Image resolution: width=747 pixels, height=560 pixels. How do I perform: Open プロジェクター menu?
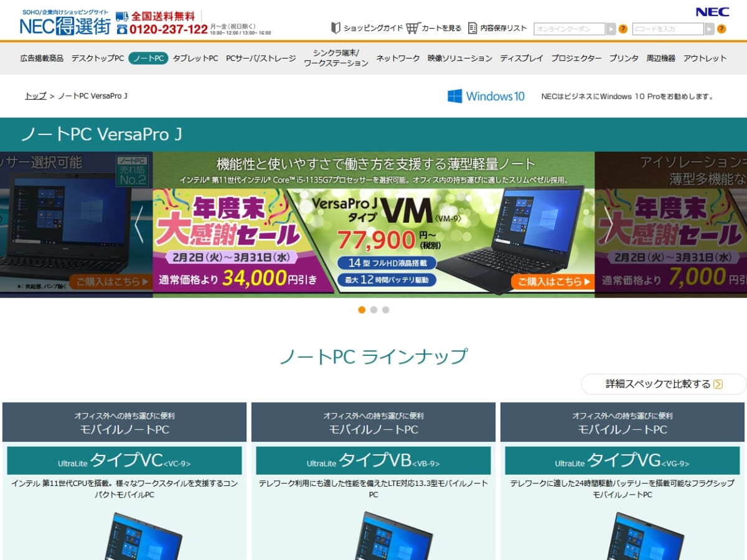tap(576, 58)
